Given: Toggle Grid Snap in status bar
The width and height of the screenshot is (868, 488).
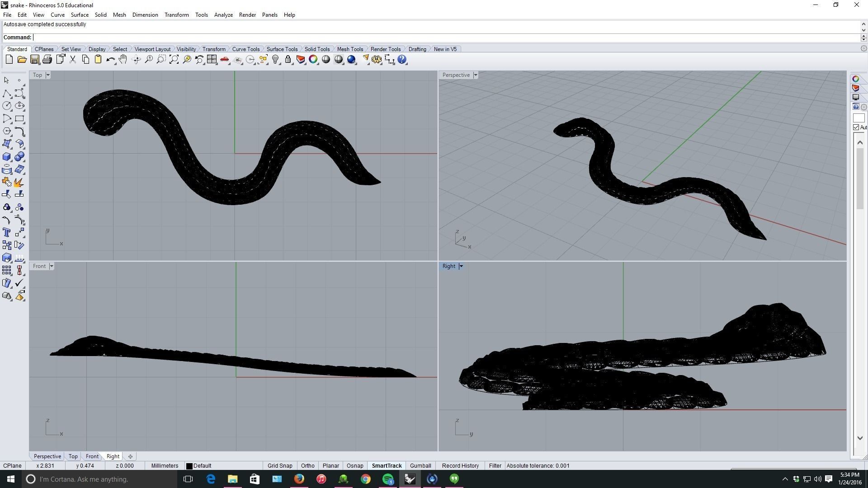Looking at the screenshot, I should click(279, 466).
